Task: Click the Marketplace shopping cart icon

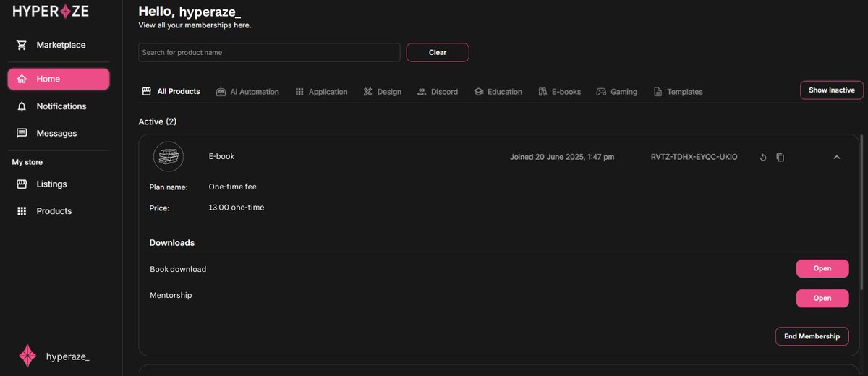Action: 22,45
